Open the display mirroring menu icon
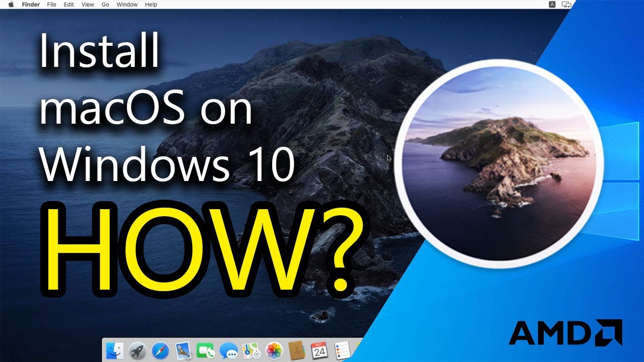Image resolution: width=644 pixels, height=362 pixels. [x=567, y=5]
